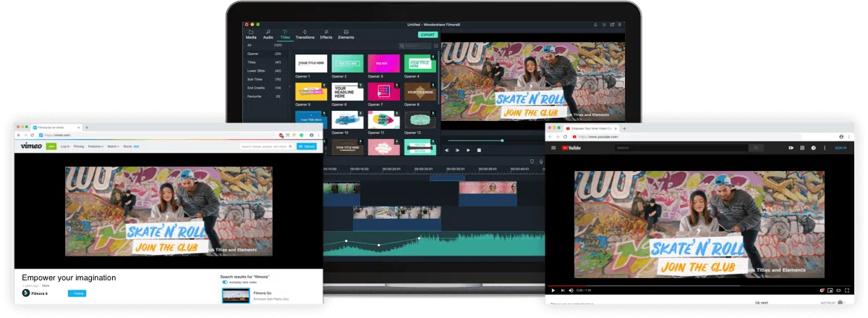The height and width of the screenshot is (318, 868).
Task: Click the Vimeo logo
Action: [31, 146]
